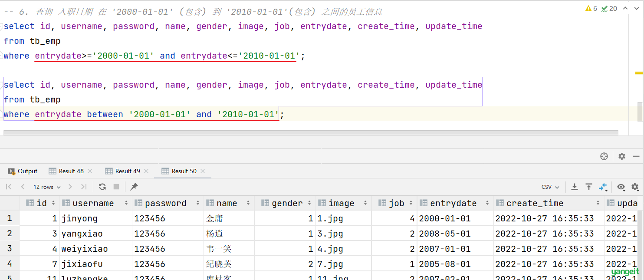Sort by the username column arrows

pyautogui.click(x=126, y=203)
